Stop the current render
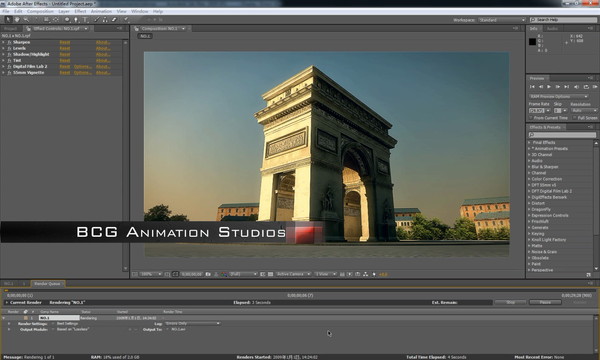 coord(511,302)
